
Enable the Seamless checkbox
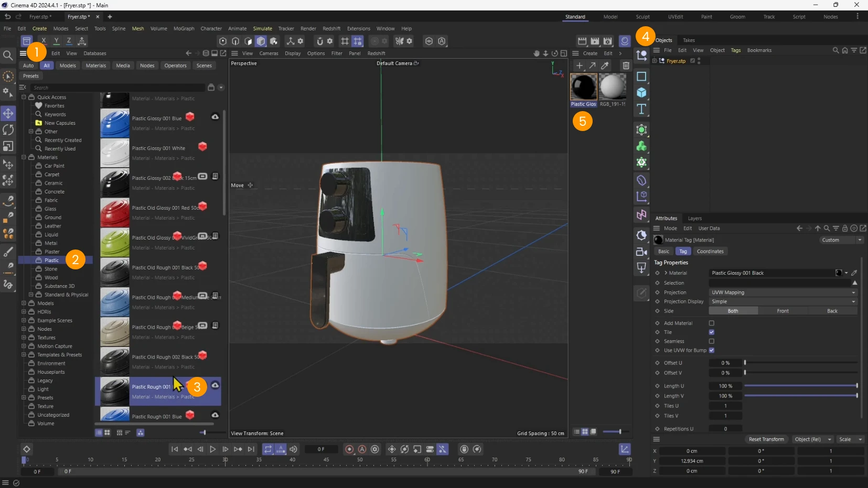click(712, 341)
